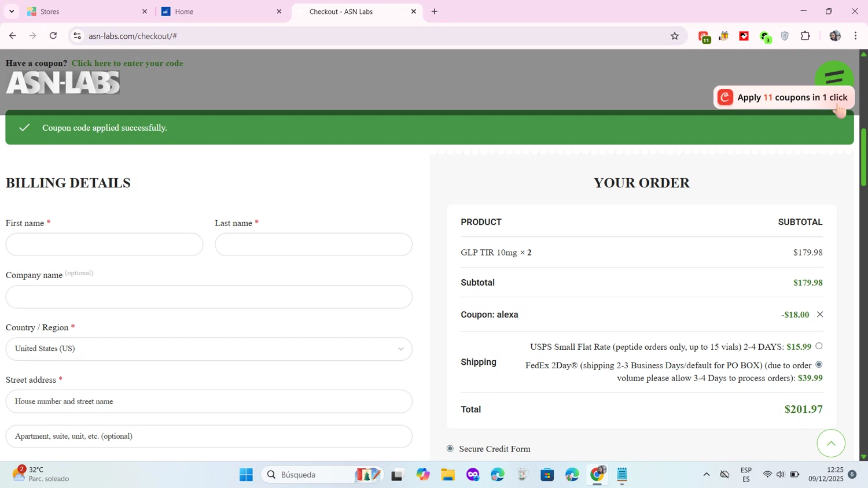Viewport: 868px width, 488px height.
Task: Open the Extensions puzzle menu
Action: [806, 36]
